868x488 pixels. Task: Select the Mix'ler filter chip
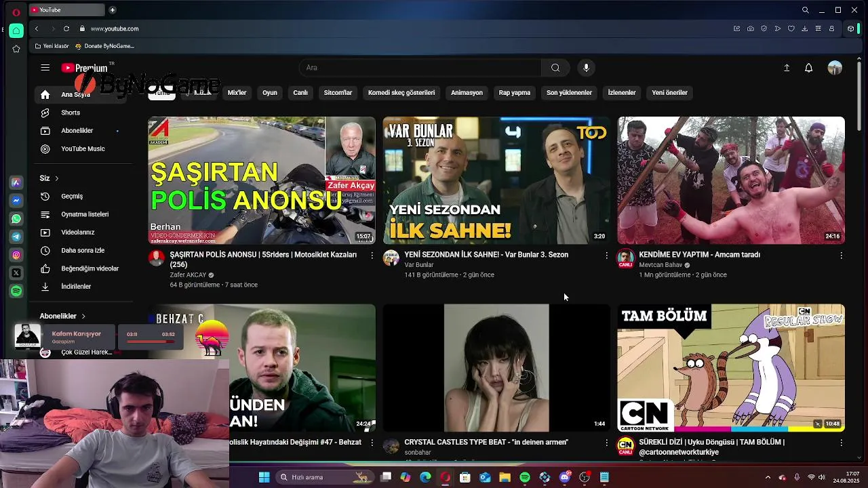click(237, 93)
